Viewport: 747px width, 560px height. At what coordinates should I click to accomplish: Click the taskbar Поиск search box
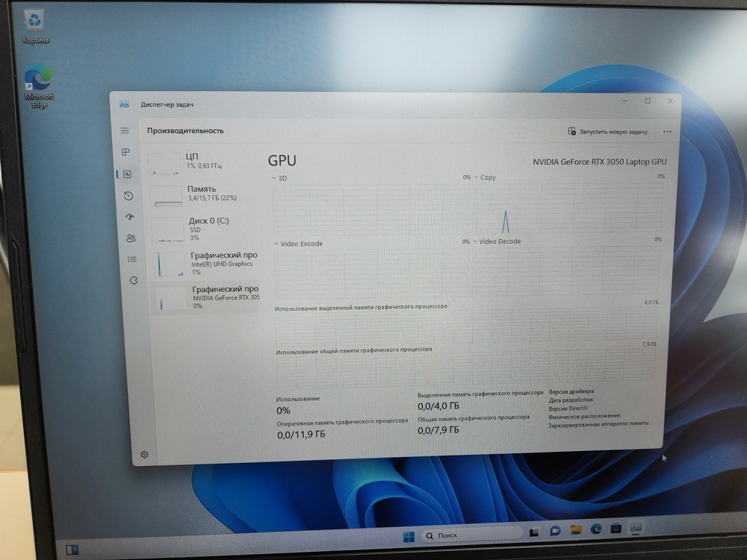pyautogui.click(x=471, y=535)
